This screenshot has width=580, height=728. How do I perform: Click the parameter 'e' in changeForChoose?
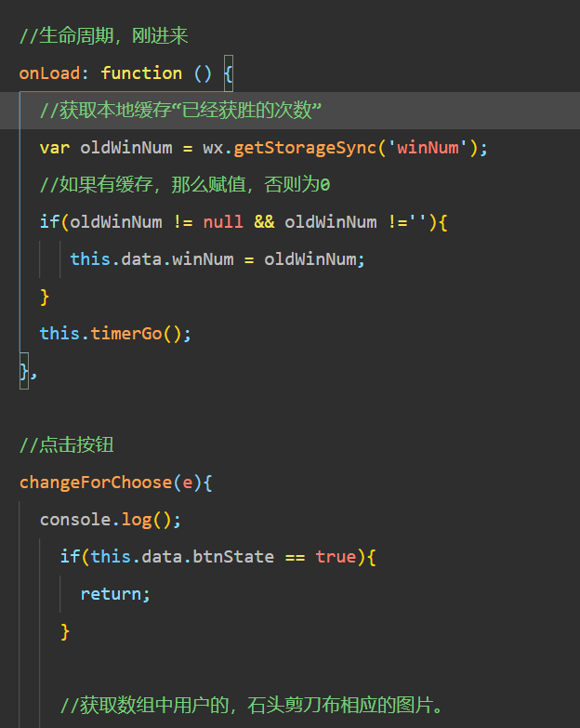pyautogui.click(x=188, y=483)
